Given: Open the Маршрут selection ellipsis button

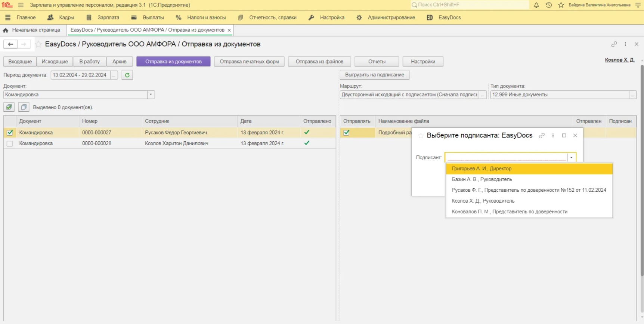Looking at the screenshot, I should (x=483, y=95).
